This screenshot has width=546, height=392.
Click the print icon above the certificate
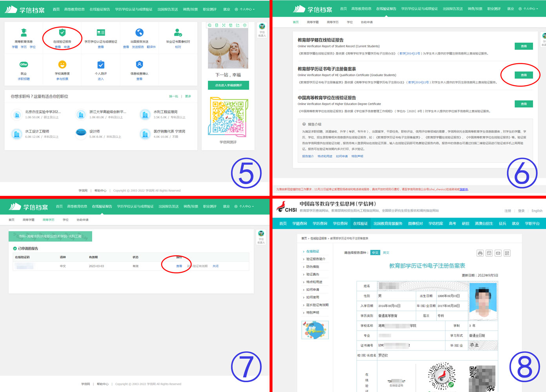[x=480, y=253]
